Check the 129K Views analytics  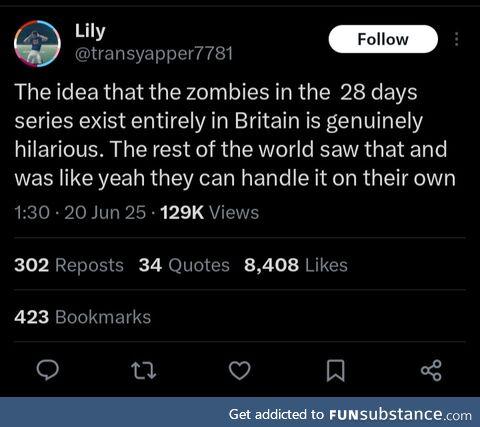tap(210, 212)
